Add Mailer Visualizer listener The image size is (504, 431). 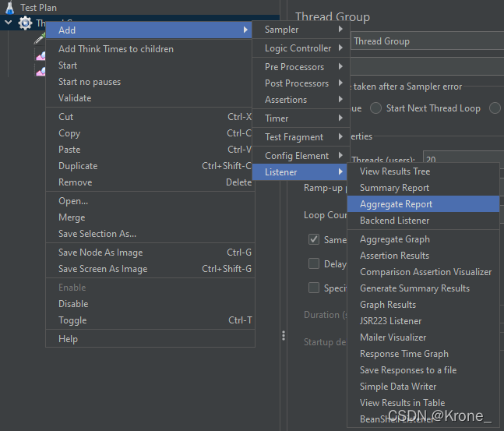click(x=423, y=337)
